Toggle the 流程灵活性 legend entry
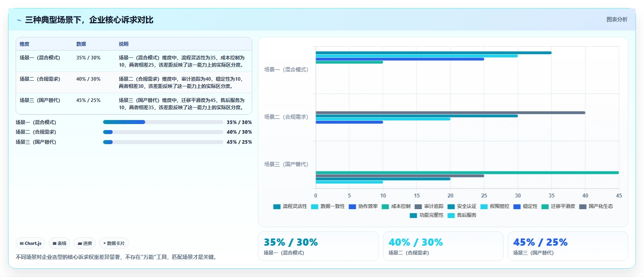The height and width of the screenshot is (277, 644). coord(290,206)
